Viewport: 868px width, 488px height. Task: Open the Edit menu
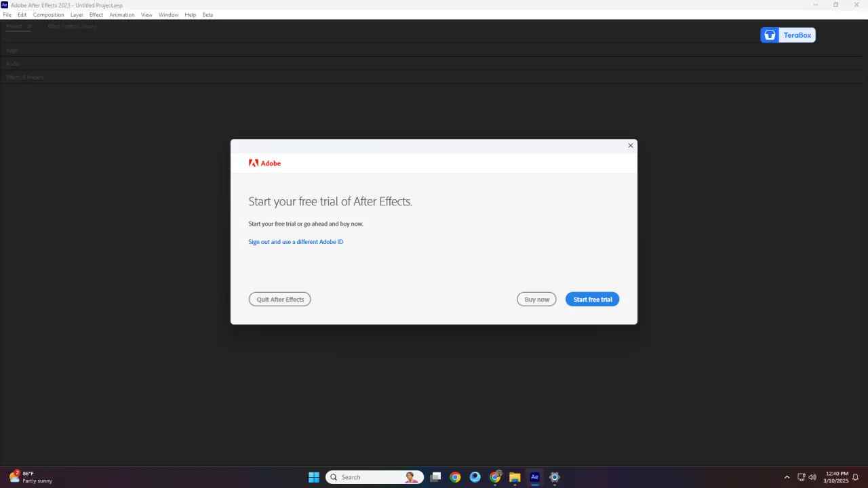22,15
